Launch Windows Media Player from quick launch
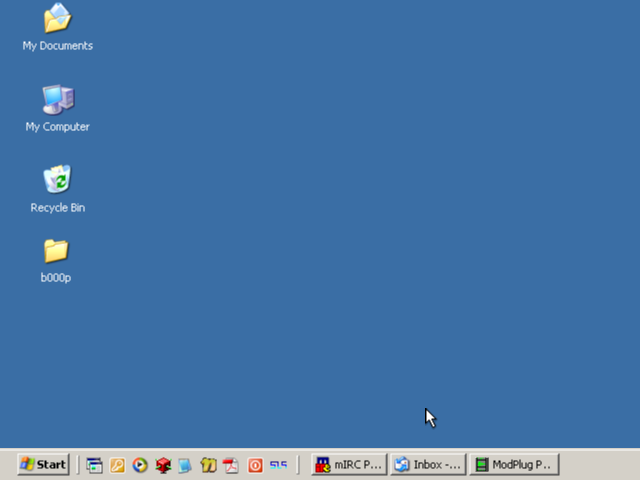 coord(140,465)
